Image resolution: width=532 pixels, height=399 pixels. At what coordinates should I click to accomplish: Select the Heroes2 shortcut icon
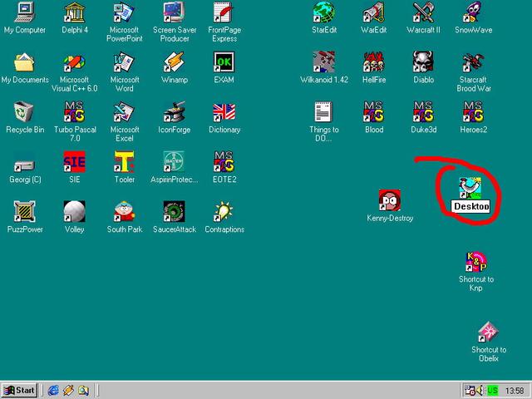point(473,111)
